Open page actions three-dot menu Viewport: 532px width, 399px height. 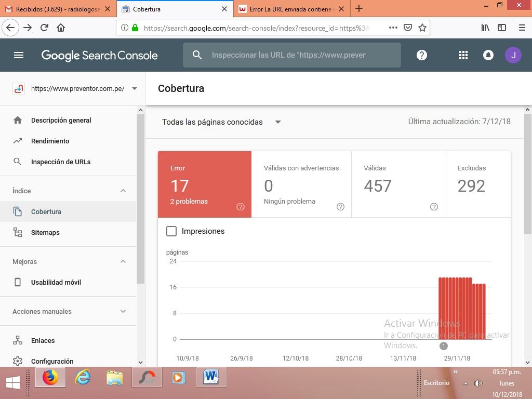point(393,28)
